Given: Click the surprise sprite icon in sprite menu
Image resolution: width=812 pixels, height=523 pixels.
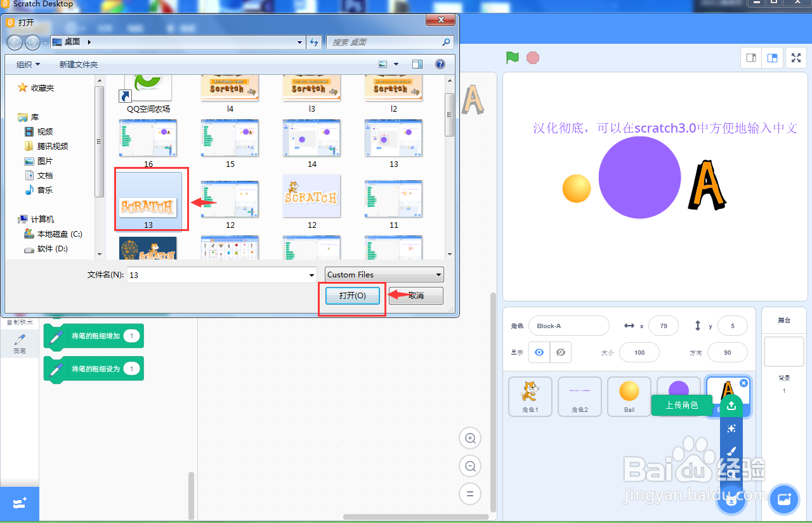Looking at the screenshot, I should 731,429.
